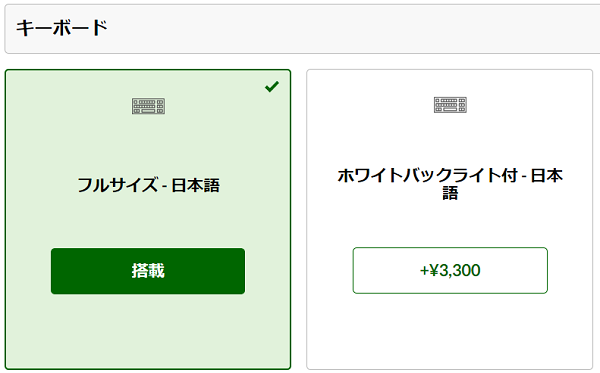
Task: Collapse the キーボード section header bar
Action: pyautogui.click(x=302, y=29)
